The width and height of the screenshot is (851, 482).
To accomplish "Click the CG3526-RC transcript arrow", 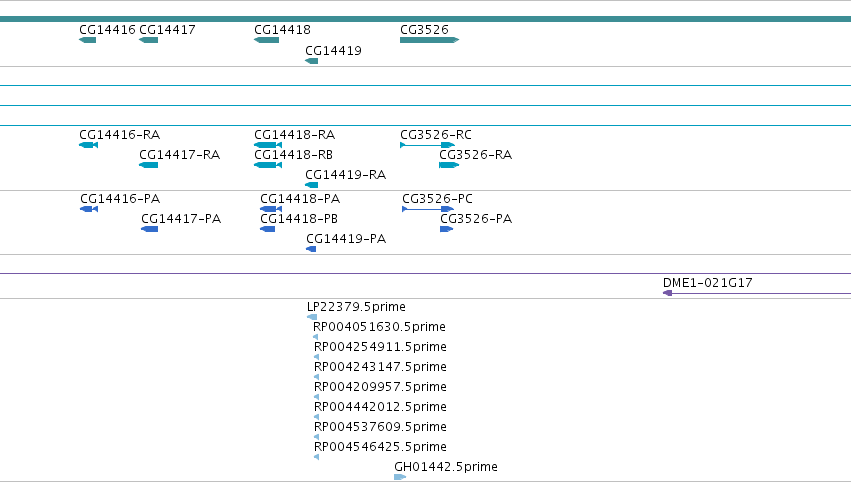I will 427,145.
